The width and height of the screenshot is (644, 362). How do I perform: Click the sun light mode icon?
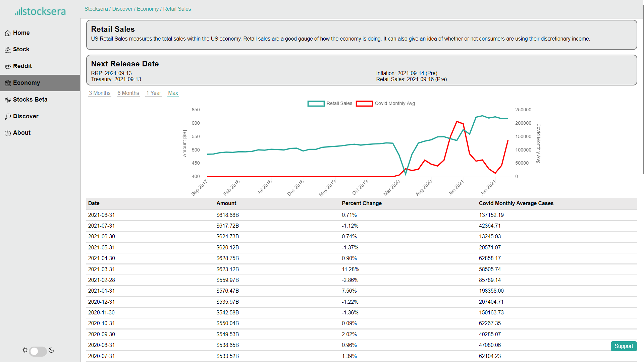(x=25, y=350)
